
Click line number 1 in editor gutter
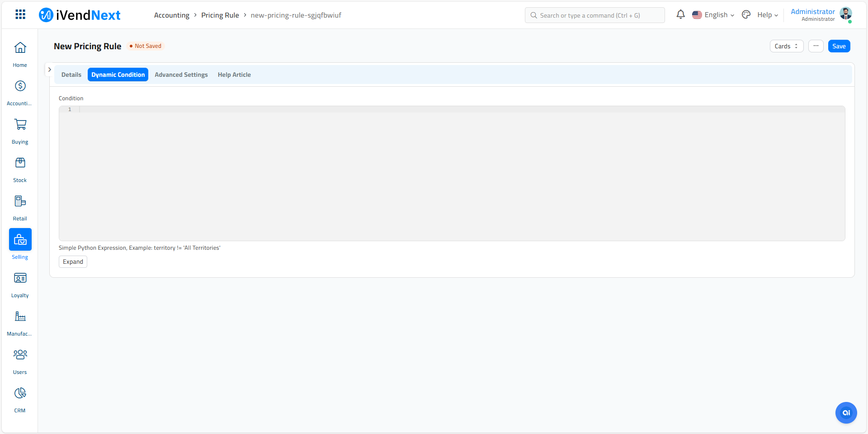(70, 109)
